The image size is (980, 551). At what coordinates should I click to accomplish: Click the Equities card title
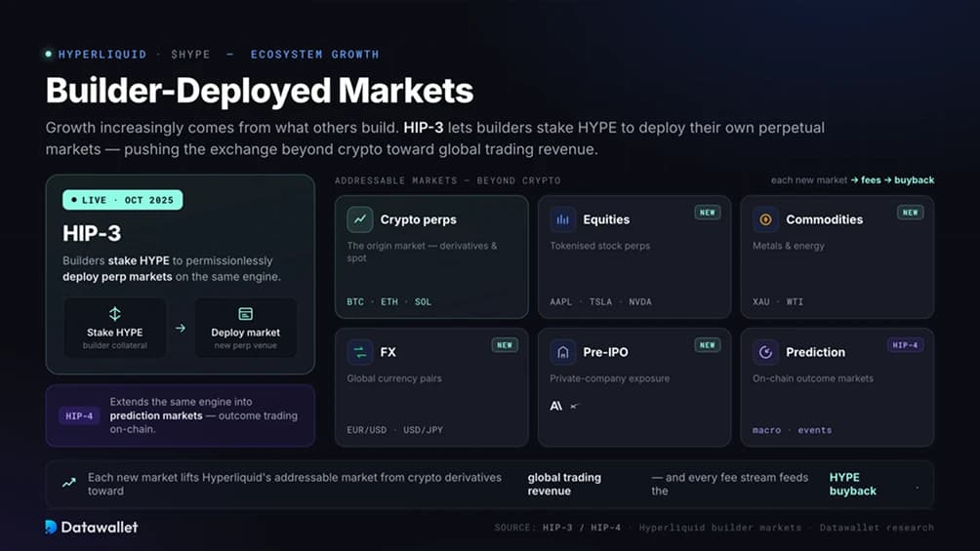[606, 219]
